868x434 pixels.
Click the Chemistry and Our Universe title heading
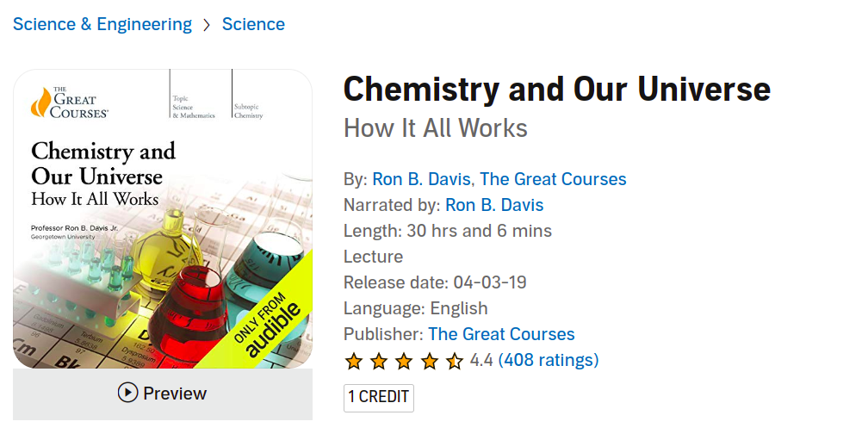557,90
